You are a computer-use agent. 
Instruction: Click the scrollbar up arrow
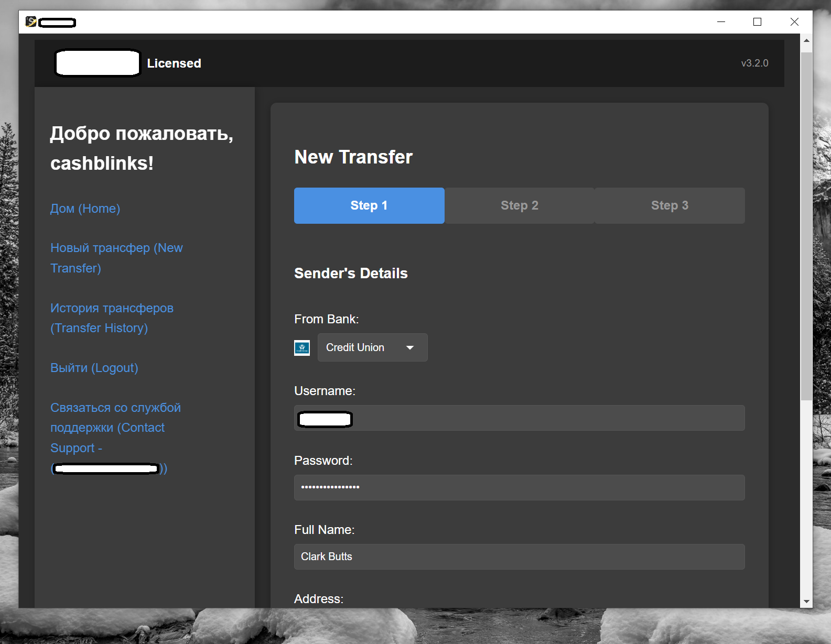(x=806, y=40)
